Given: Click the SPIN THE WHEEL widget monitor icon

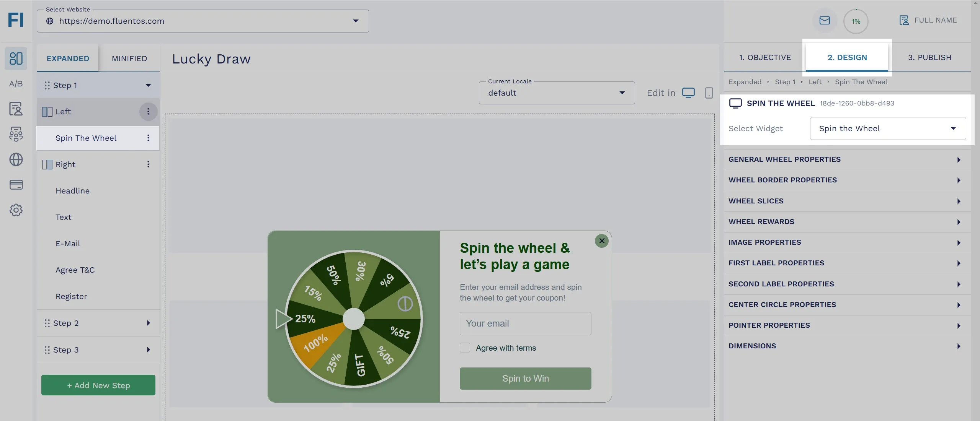Looking at the screenshot, I should [735, 103].
